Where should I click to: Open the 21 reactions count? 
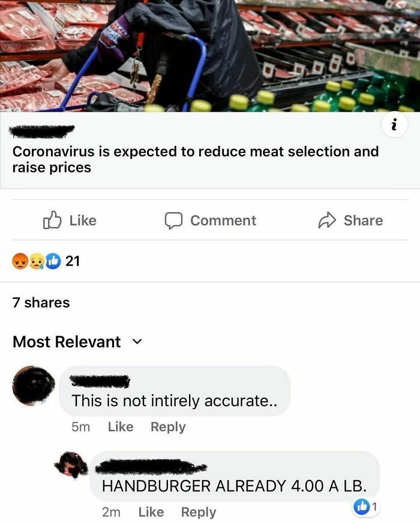[x=73, y=261]
